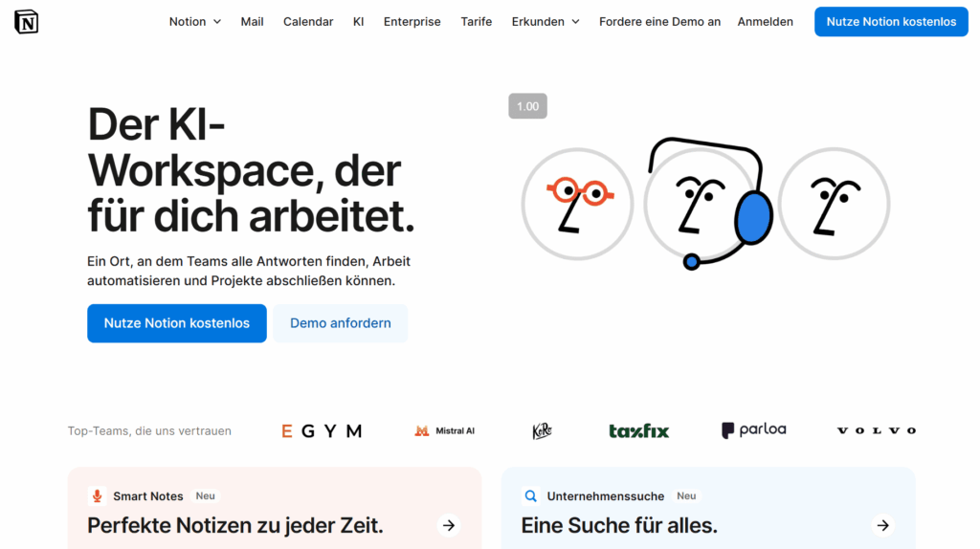Viewport: 980px width, 549px height.
Task: Click the plain face on the right
Action: 835,205
